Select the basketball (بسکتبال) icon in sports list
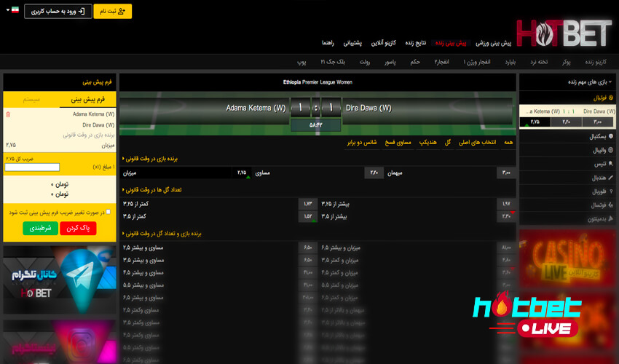Image resolution: width=619 pixels, height=364 pixels. tap(611, 136)
